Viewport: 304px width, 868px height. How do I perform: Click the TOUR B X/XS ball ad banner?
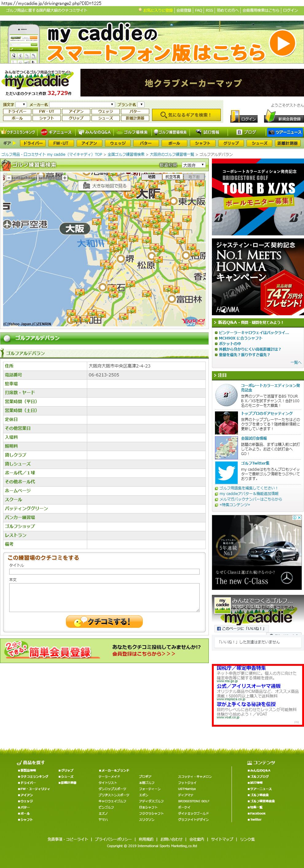tap(258, 197)
